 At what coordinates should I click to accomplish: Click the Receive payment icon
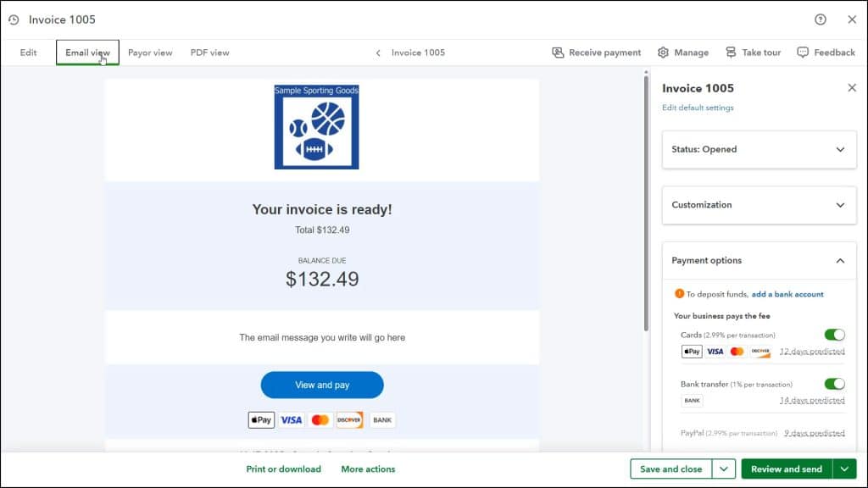[559, 52]
